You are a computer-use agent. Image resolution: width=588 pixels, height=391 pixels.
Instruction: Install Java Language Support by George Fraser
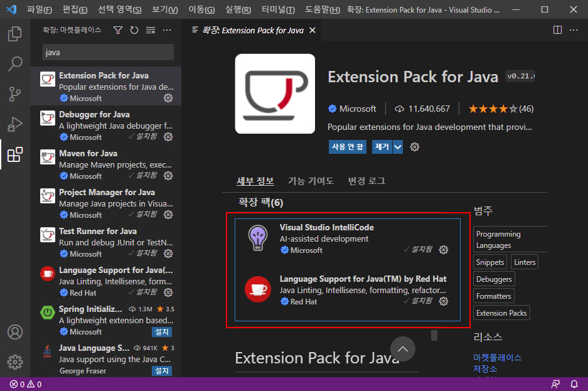point(162,371)
